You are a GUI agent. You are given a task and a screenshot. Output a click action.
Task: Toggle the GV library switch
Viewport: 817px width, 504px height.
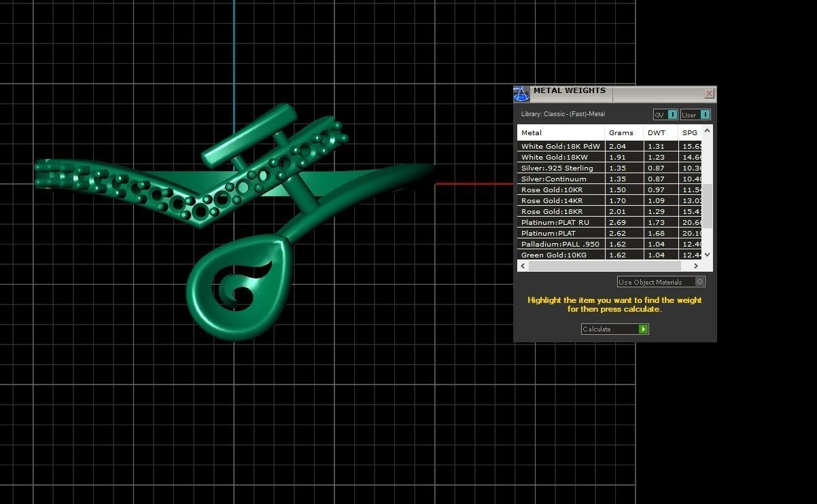click(665, 115)
